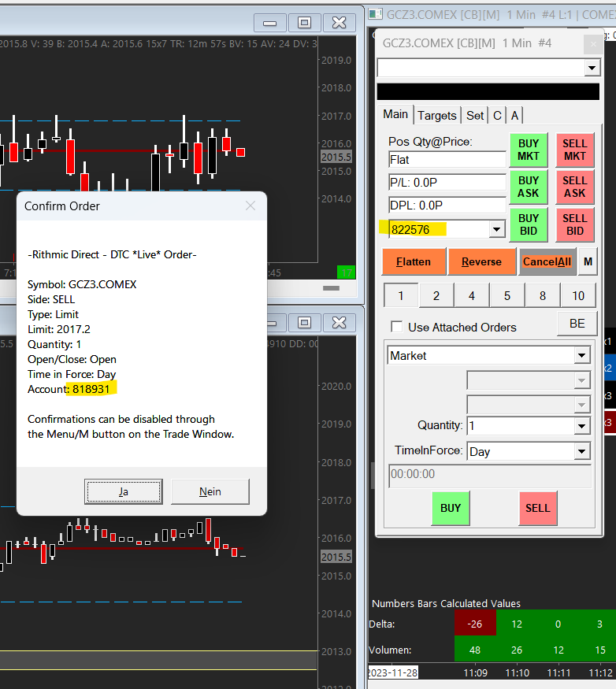Click the upper chart horizontal scrollbar thumb

331,288
